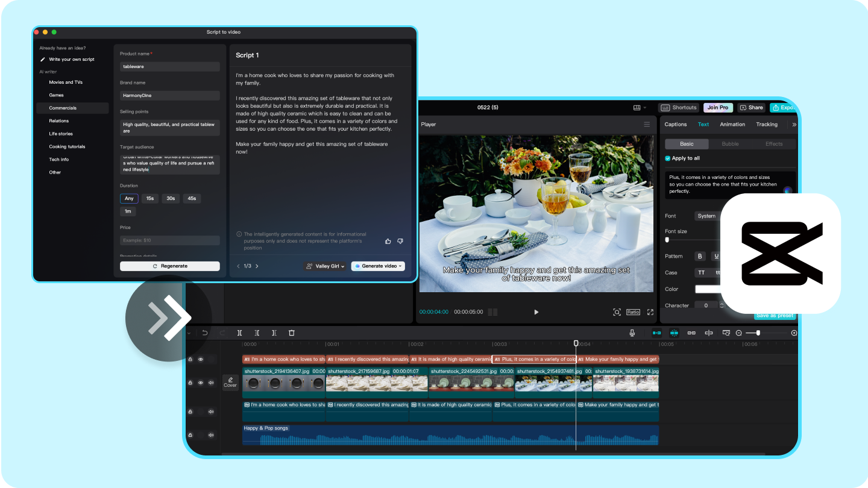This screenshot has height=488, width=868.
Task: Click the Product name input field
Action: tap(170, 66)
